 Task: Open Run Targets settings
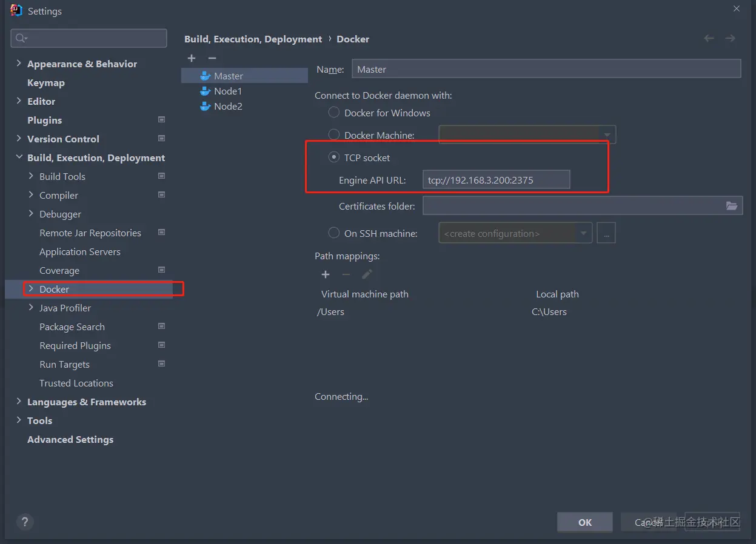click(x=64, y=364)
